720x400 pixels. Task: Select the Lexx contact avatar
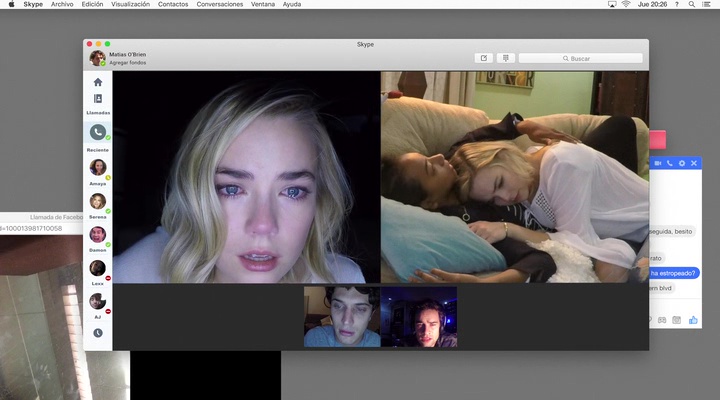98,268
